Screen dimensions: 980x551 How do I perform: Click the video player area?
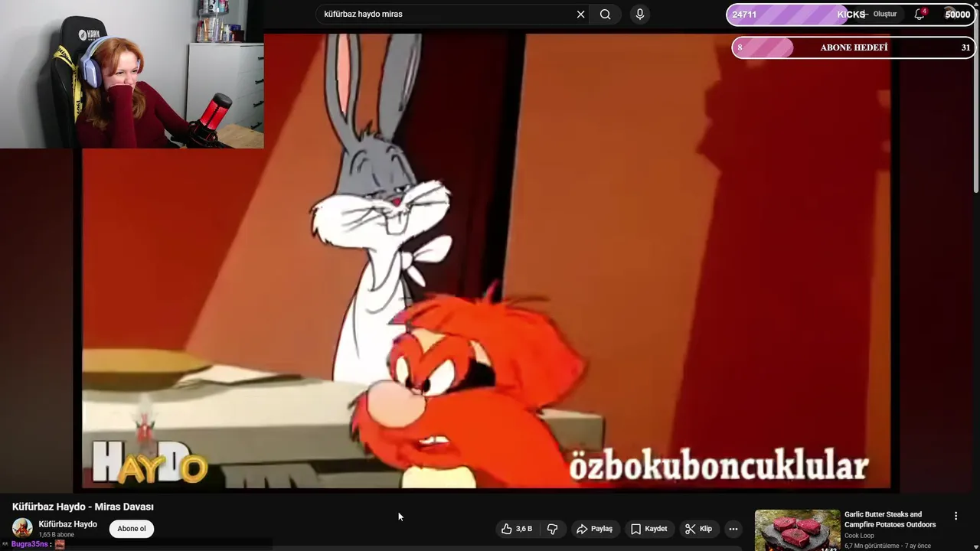pos(486,260)
